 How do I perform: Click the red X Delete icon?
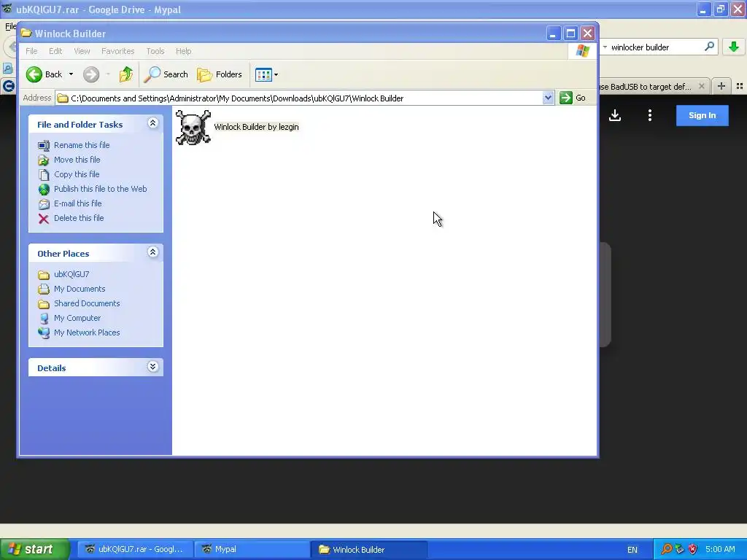pyautogui.click(x=44, y=219)
